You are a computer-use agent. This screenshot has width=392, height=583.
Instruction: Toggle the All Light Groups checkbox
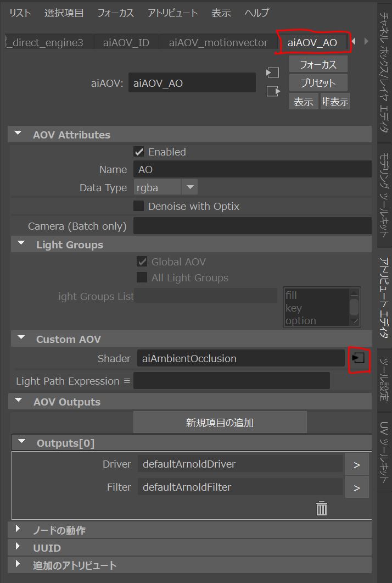pyautogui.click(x=142, y=277)
